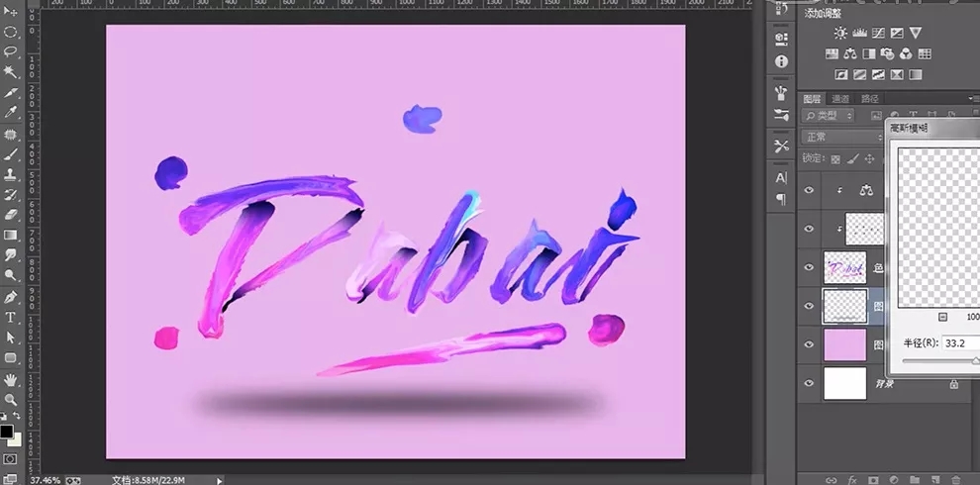Select the Spot Healing Brush tool

[x=10, y=134]
